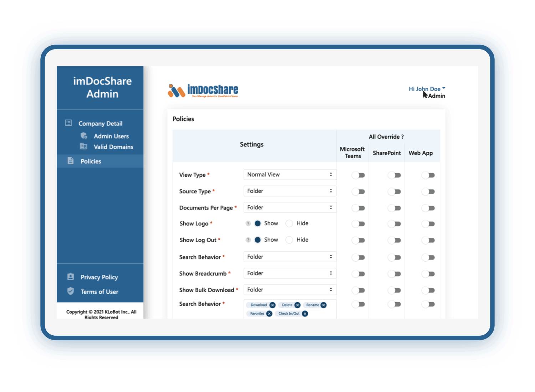Toggle Microsoft Teams override for Show Logo
This screenshot has height=392, width=535.
(x=358, y=224)
